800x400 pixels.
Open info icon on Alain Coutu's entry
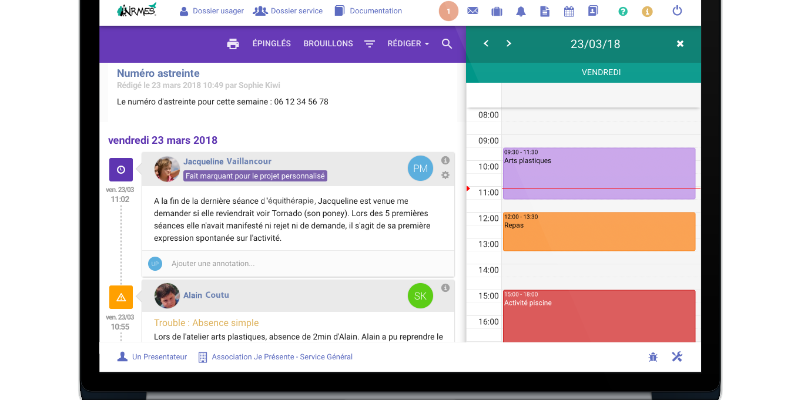(445, 288)
